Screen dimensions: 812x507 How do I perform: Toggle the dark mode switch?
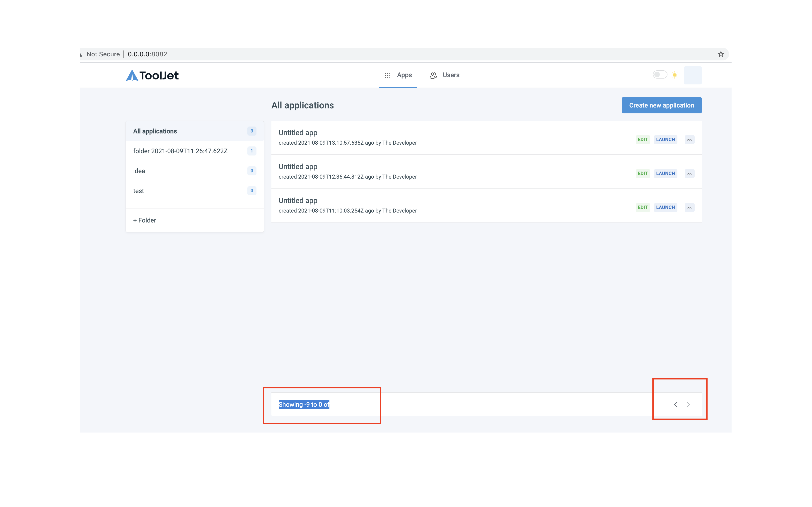[x=660, y=74]
